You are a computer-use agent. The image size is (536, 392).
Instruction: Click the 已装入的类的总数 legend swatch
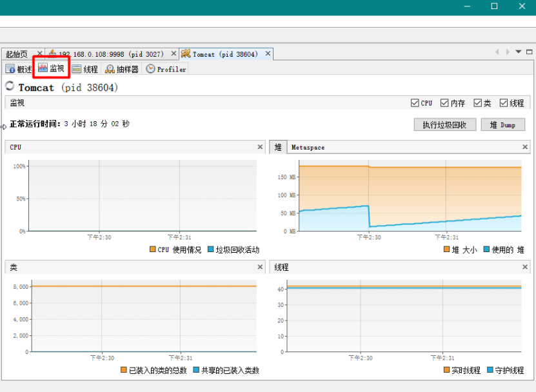pyautogui.click(x=124, y=370)
